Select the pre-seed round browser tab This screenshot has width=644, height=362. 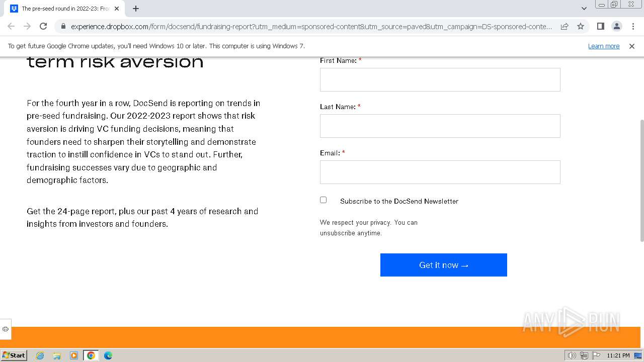point(64,9)
